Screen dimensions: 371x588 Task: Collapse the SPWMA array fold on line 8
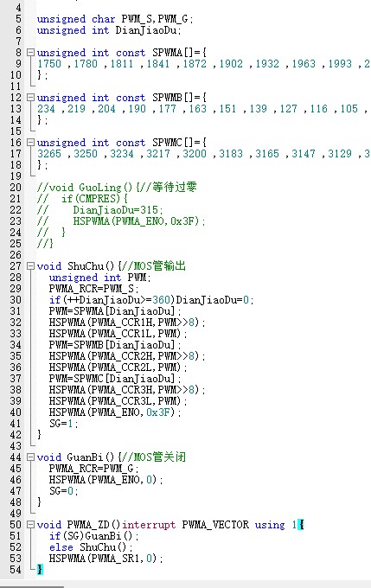(30, 53)
